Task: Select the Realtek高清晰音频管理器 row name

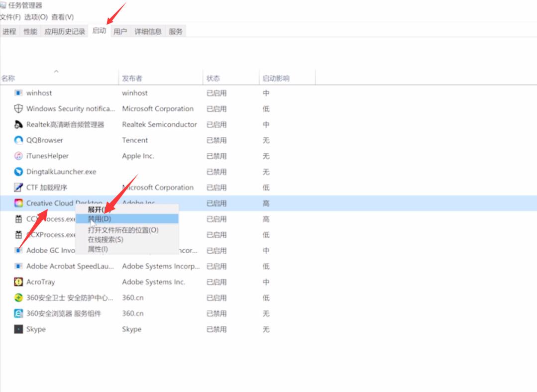Action: pos(65,124)
